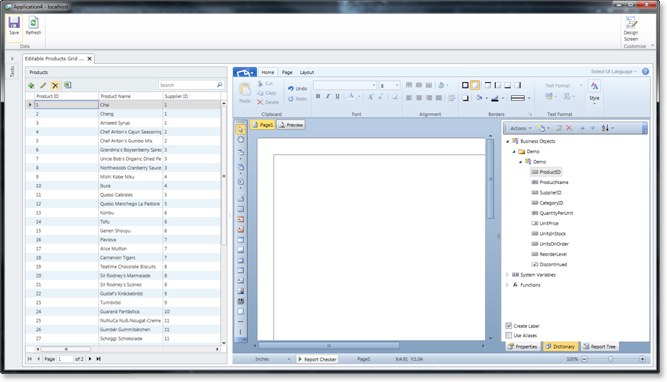The image size is (667, 382).
Task: Switch to the Layout ribbon tab
Action: click(x=307, y=72)
